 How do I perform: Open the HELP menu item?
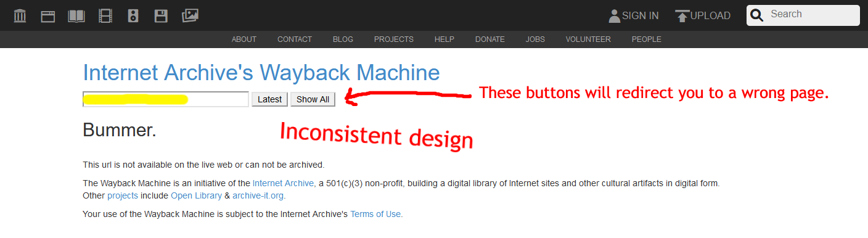[444, 39]
